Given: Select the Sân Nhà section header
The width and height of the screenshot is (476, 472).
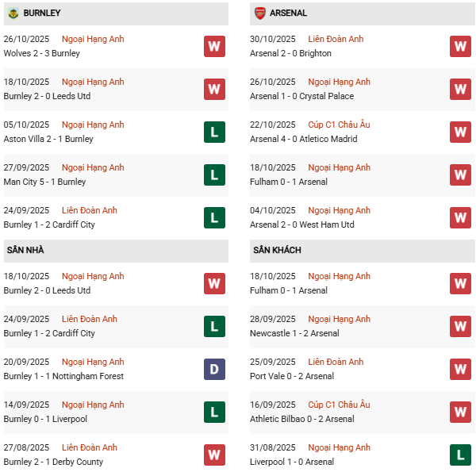Looking at the screenshot, I should click(25, 250).
